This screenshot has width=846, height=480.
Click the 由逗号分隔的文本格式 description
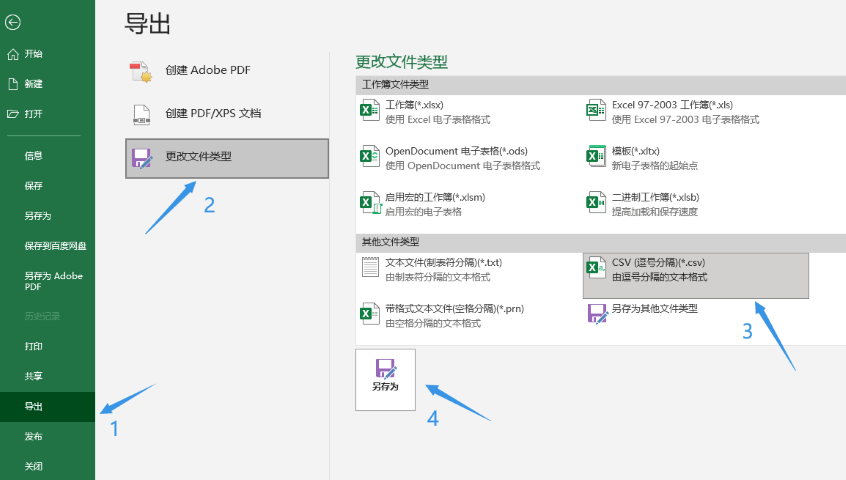coord(659,277)
